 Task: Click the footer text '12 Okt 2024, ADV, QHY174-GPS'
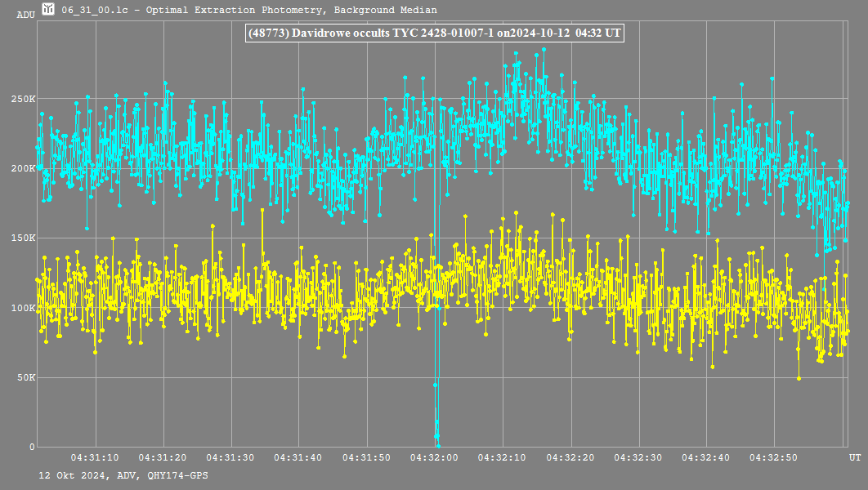121,475
